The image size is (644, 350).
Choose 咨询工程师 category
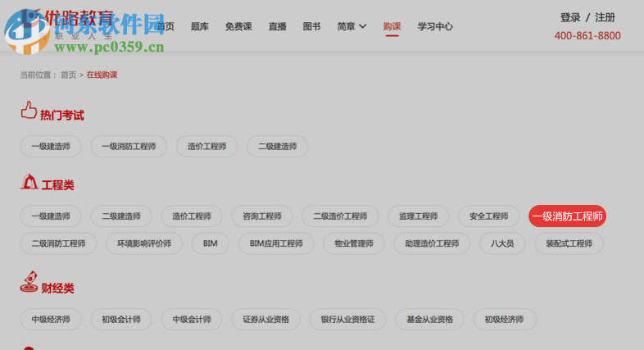pyautogui.click(x=262, y=216)
